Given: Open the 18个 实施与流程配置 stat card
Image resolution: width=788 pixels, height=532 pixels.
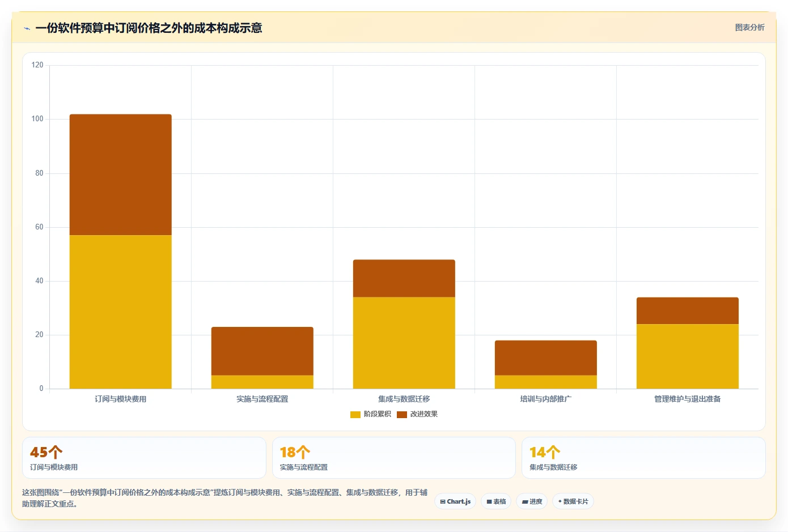Looking at the screenshot, I should pos(394,458).
